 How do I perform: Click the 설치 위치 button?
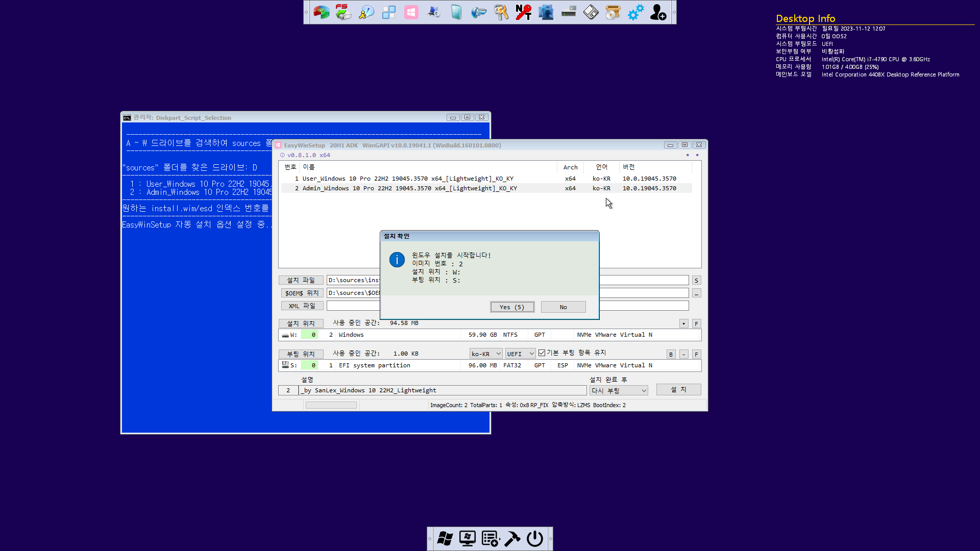coord(301,323)
